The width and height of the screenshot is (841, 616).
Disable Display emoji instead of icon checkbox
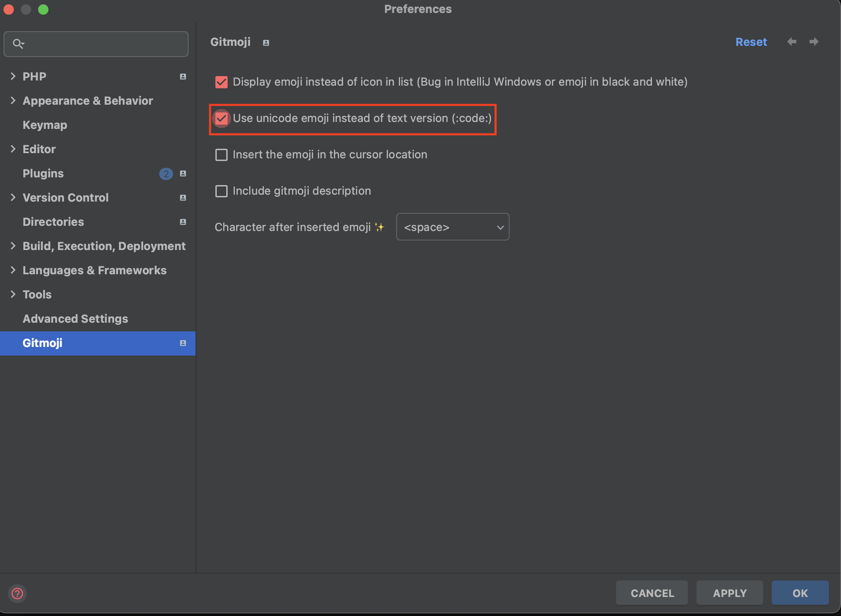click(x=221, y=82)
